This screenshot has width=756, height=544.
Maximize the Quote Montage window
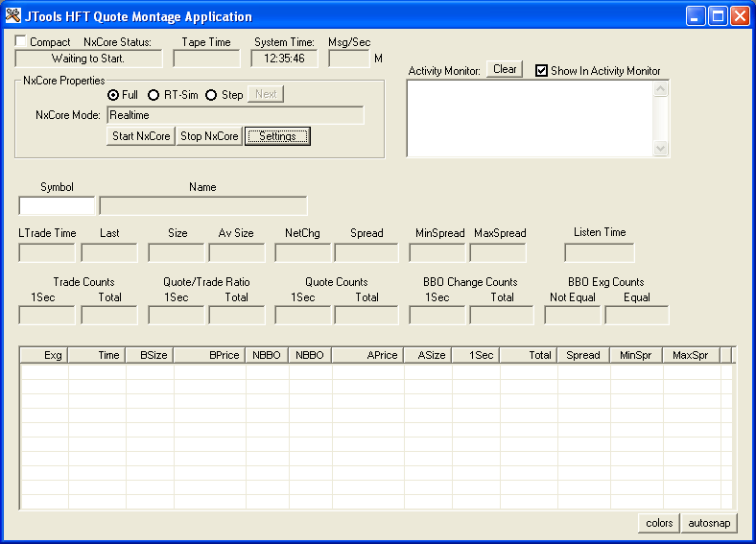tap(718, 15)
